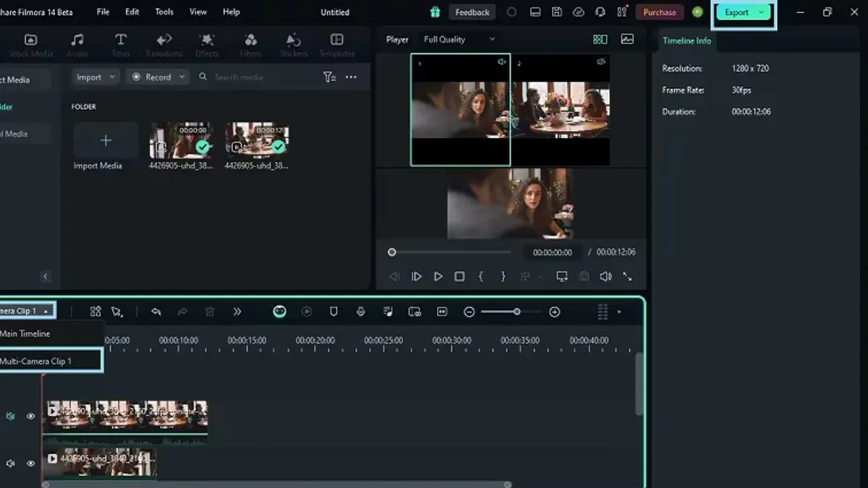Click the player progress slider handle

tap(392, 252)
